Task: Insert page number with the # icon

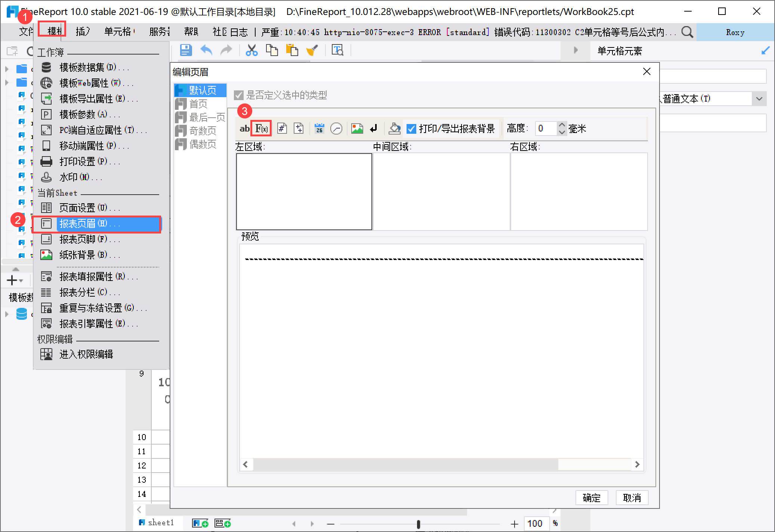Action: tap(282, 129)
